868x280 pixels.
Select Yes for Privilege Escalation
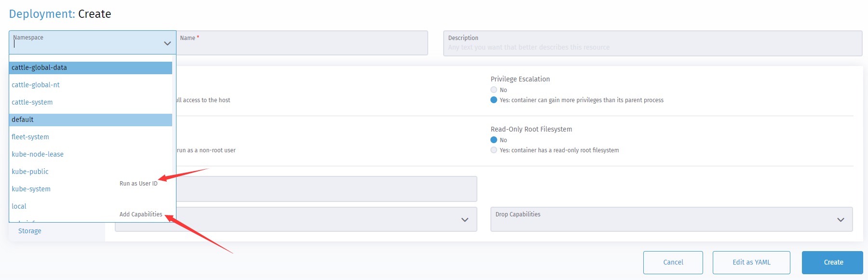click(x=494, y=100)
